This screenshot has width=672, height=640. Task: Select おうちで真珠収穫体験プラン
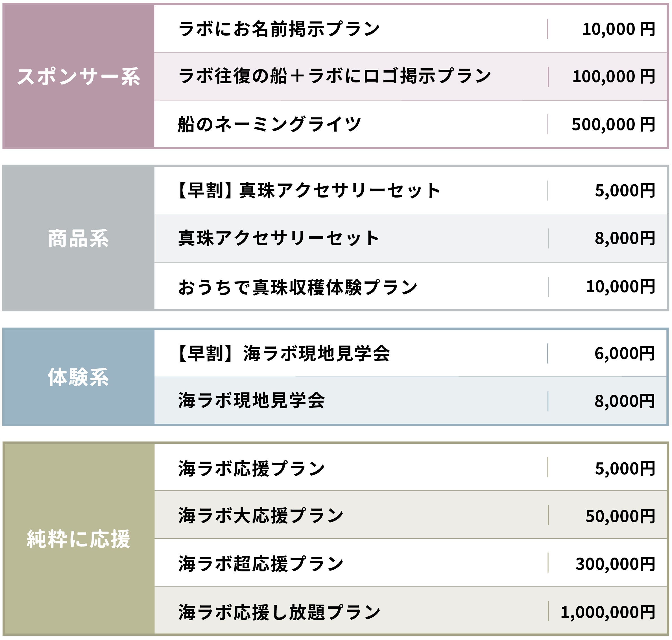(x=297, y=287)
